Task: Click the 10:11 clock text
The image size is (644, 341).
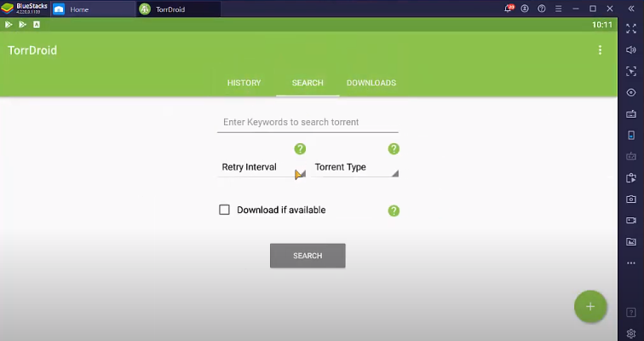Action: [x=602, y=25]
